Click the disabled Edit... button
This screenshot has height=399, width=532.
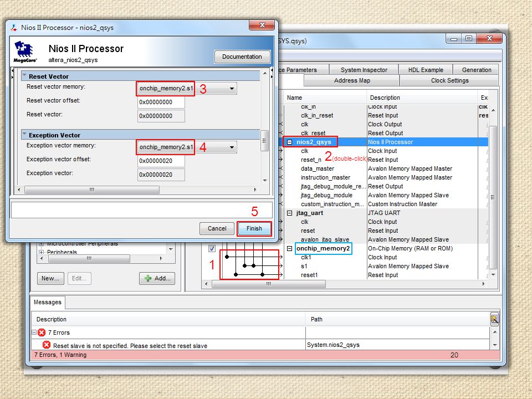[x=79, y=278]
